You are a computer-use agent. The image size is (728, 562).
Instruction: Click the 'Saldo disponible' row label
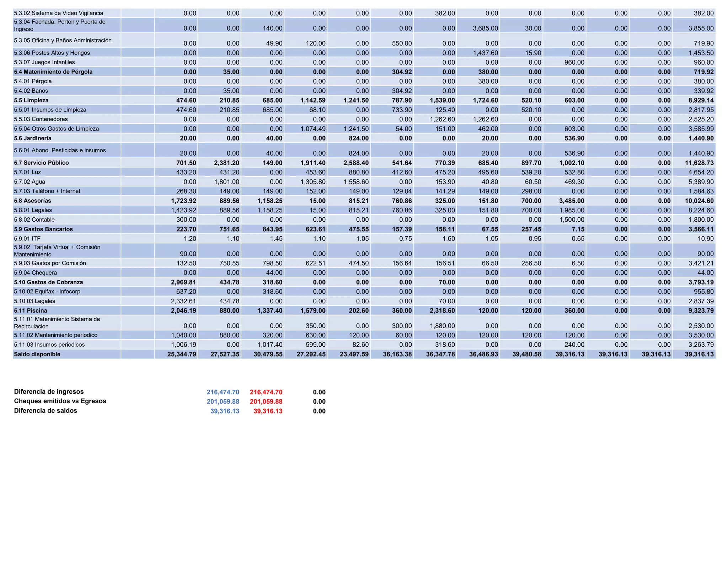37,355
